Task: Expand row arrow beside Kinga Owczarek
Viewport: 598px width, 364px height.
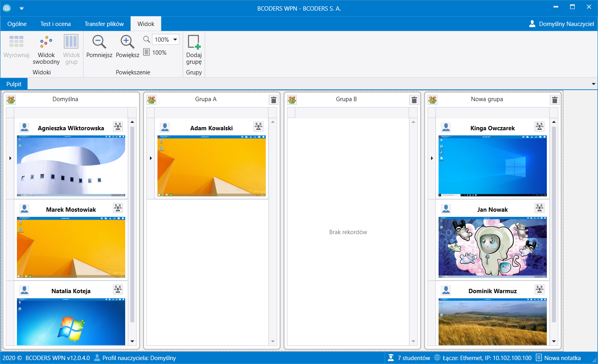Action: tap(432, 158)
